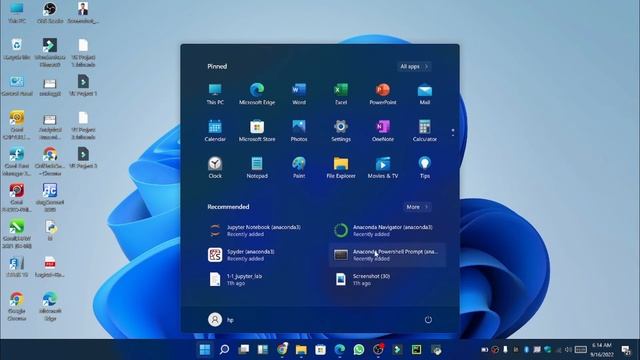Open the Screenshot (30) recent file
Screen dimensions: 640x360
(388, 280)
